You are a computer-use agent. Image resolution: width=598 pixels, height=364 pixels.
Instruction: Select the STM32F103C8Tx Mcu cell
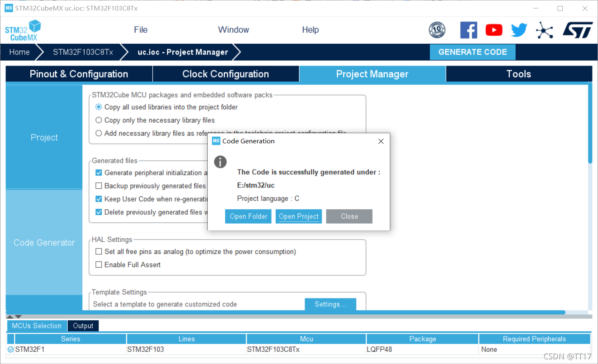tap(307, 349)
